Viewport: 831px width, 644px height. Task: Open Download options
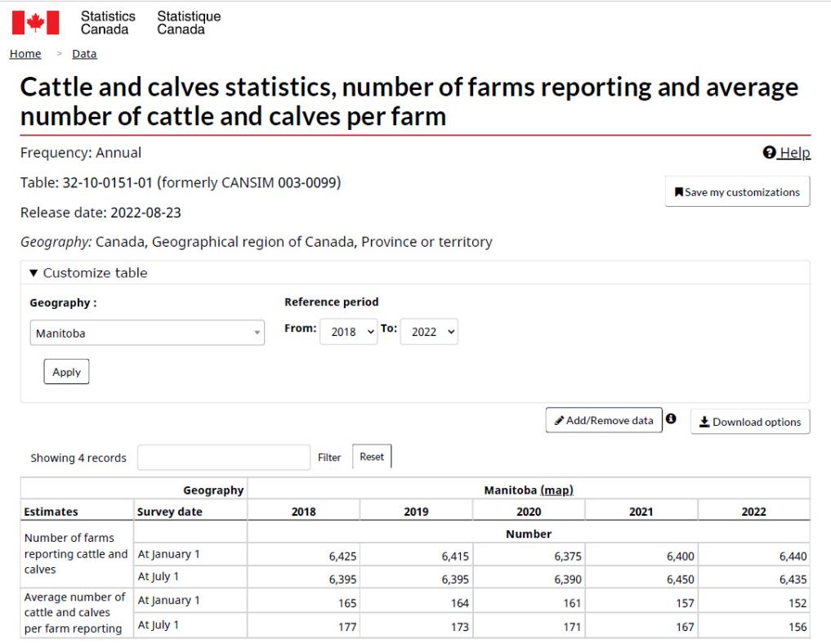[750, 422]
